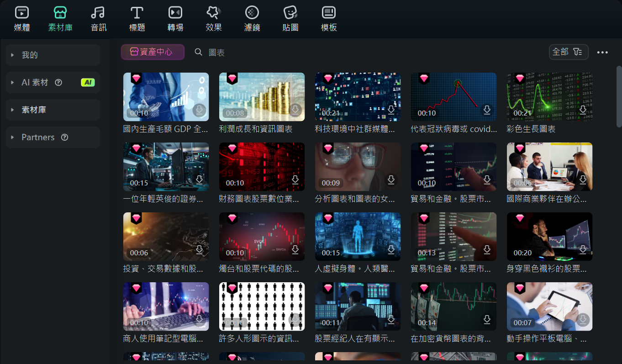Select the 轉場 transitions icon

click(x=175, y=19)
